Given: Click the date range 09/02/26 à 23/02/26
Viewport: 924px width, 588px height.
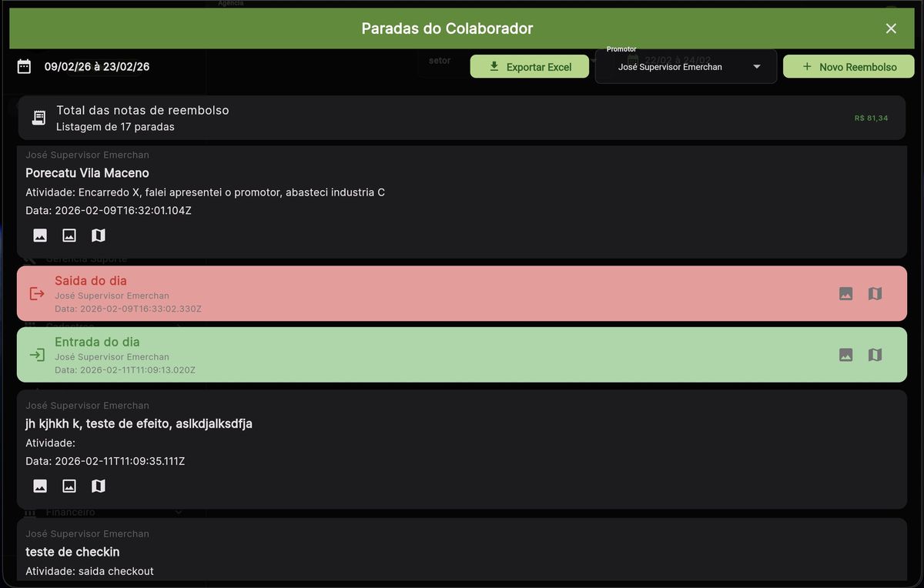Looking at the screenshot, I should (97, 67).
